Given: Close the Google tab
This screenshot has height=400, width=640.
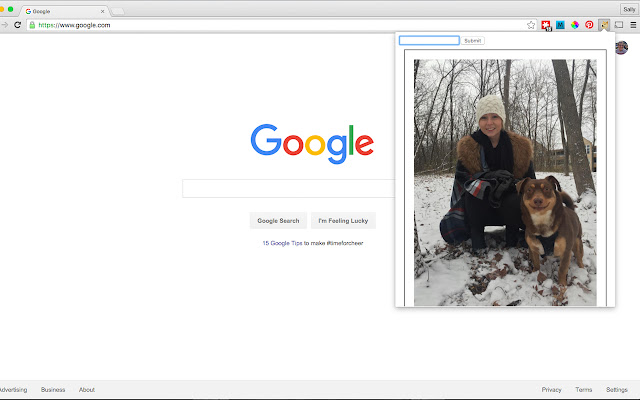Looking at the screenshot, I should (x=102, y=11).
